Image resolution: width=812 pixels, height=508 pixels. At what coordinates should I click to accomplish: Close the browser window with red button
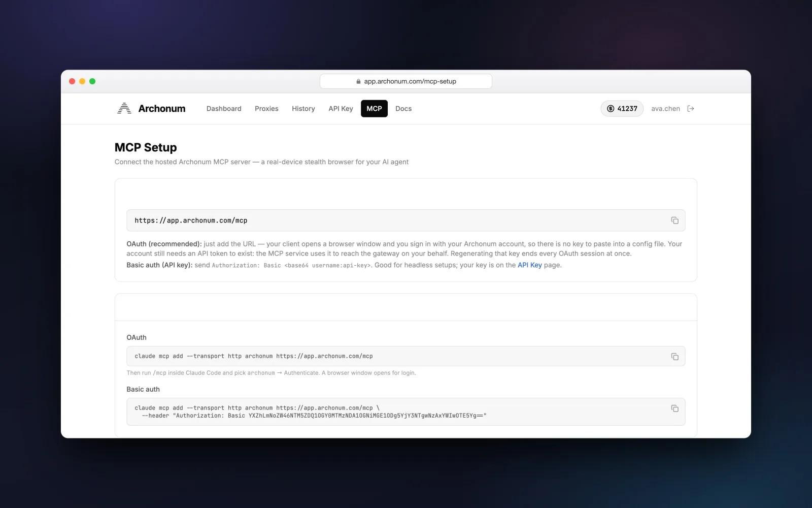coord(72,81)
